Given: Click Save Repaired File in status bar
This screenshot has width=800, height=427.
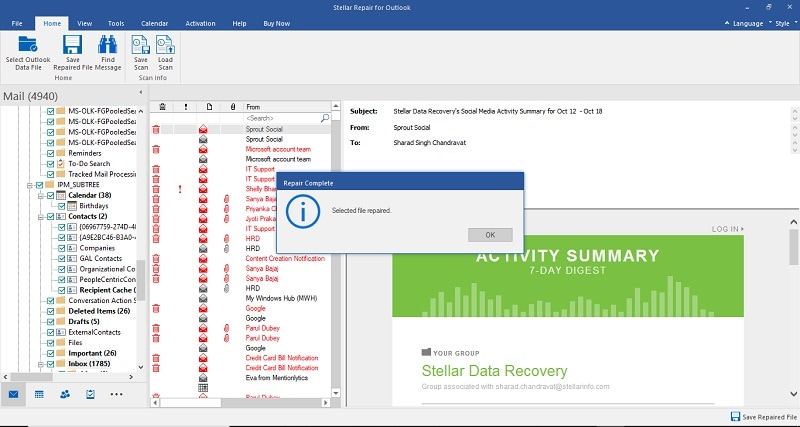Looking at the screenshot, I should coord(763,417).
